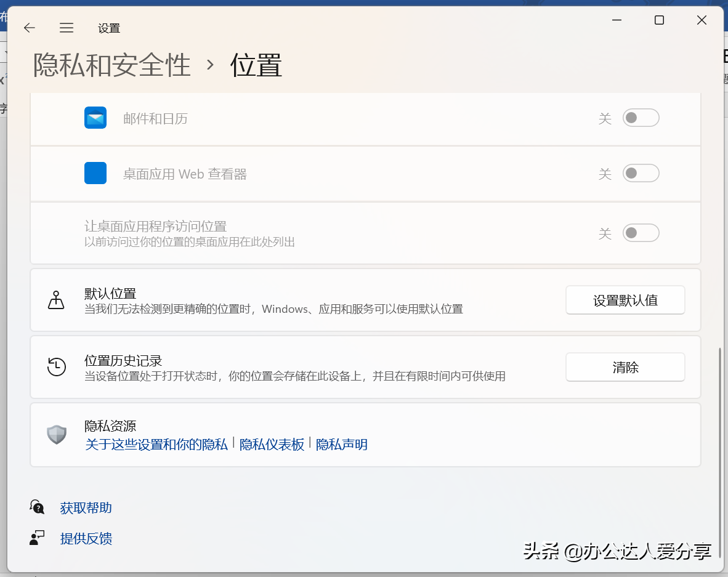The width and height of the screenshot is (728, 577).
Task: Click 清除 to clear location history
Action: 625,367
